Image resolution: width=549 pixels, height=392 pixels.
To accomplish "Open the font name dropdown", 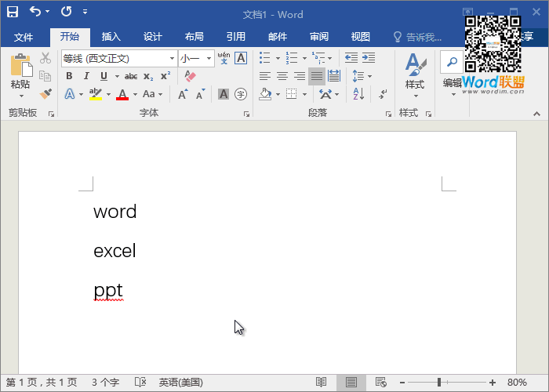I will tap(172, 58).
